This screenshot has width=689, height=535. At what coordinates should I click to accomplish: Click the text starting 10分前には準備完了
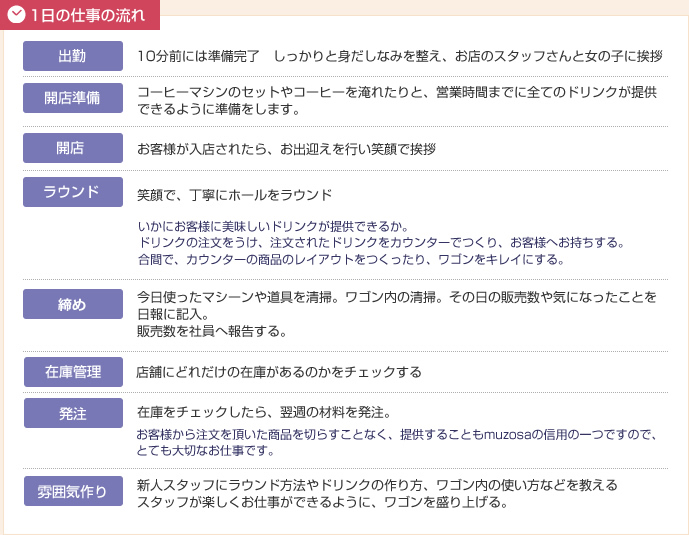click(400, 56)
